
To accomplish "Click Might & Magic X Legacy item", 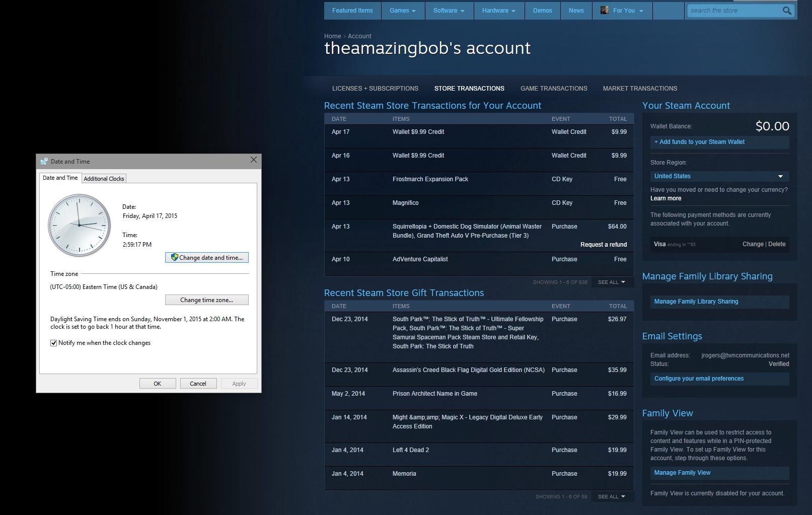I will point(468,422).
